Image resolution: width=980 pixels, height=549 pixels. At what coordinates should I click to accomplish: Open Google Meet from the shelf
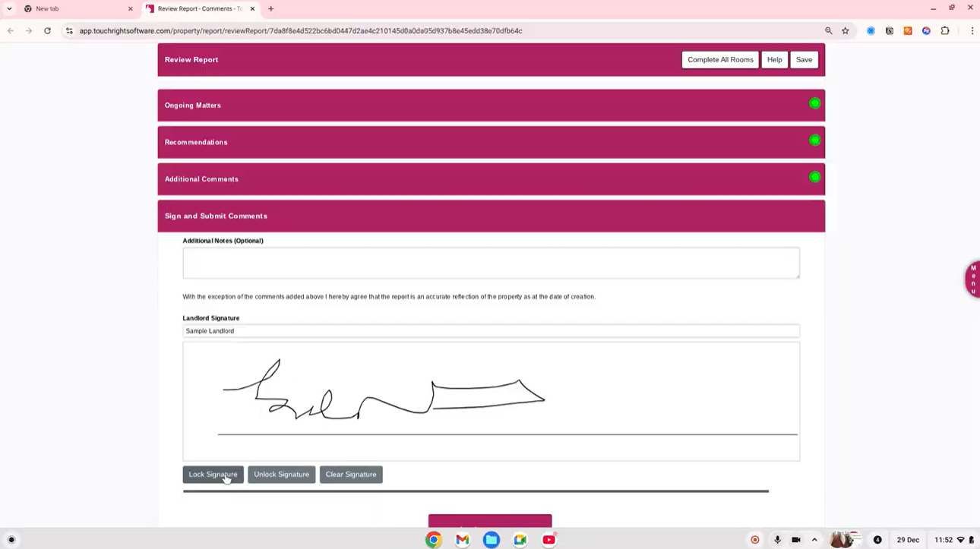520,540
